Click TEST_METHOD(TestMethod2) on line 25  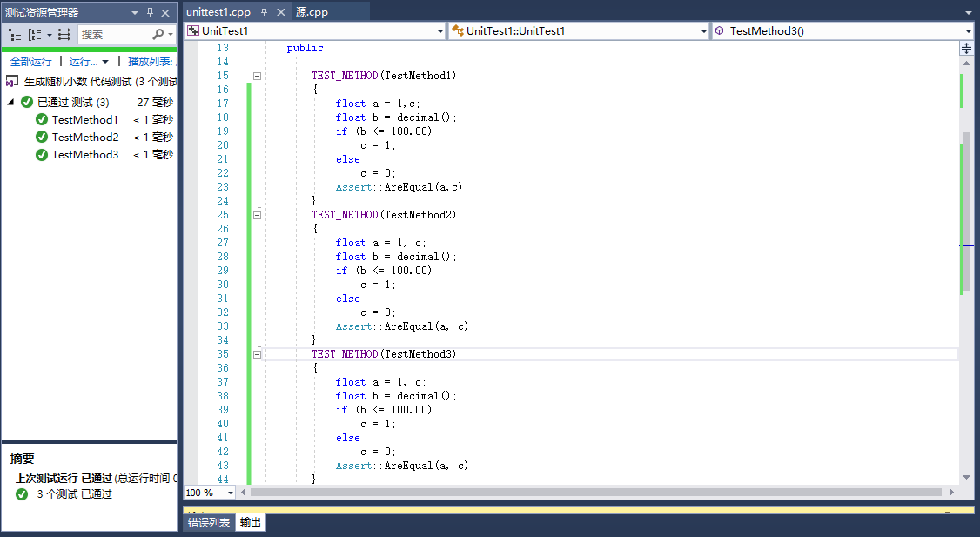[x=384, y=215]
